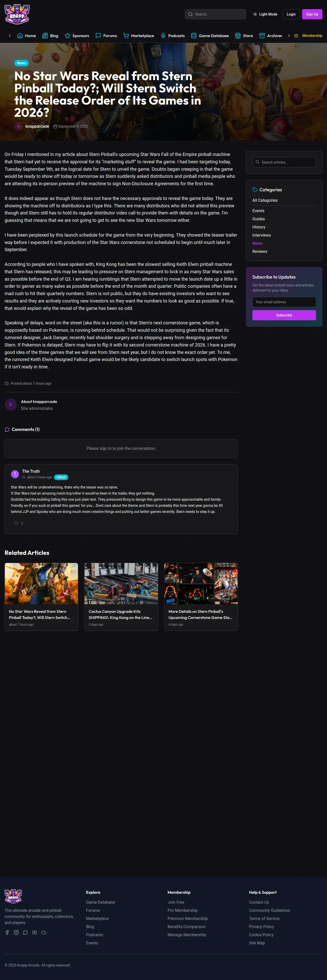Click Please sign in to join conversation

pos(121,449)
